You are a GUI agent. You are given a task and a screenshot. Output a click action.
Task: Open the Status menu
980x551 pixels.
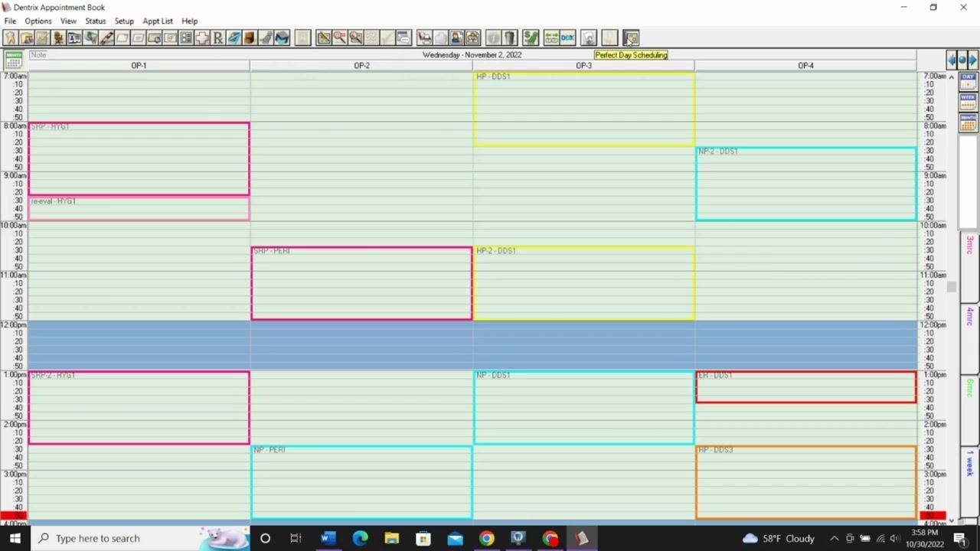(96, 21)
